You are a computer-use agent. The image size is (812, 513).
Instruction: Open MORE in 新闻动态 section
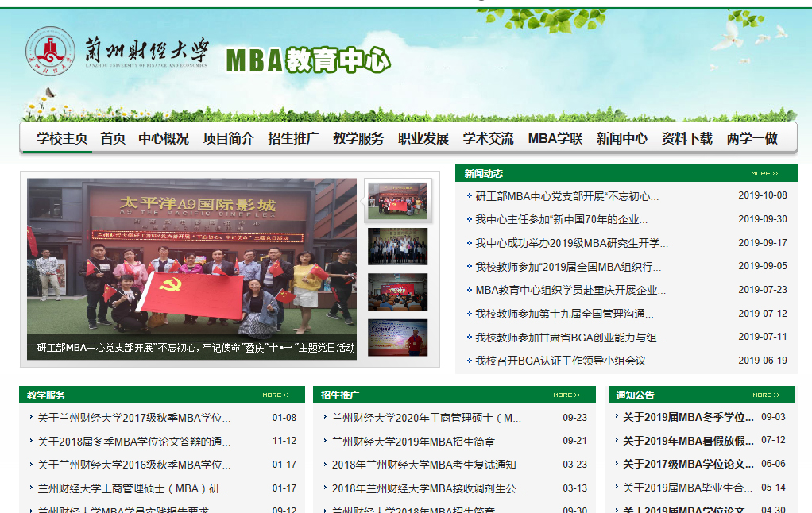764,173
